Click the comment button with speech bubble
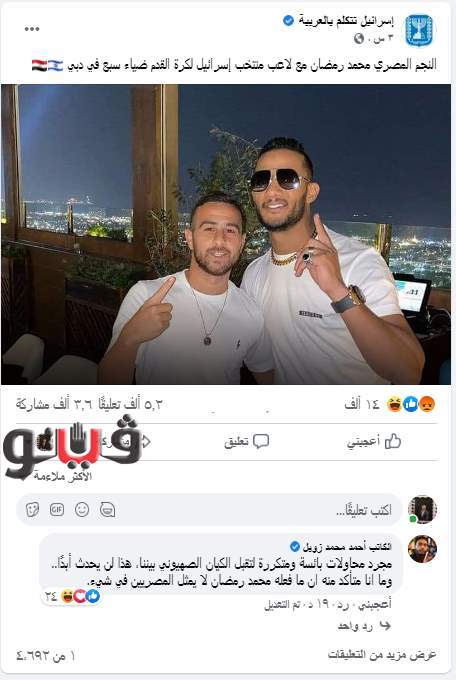The height and width of the screenshot is (680, 456). point(247,441)
